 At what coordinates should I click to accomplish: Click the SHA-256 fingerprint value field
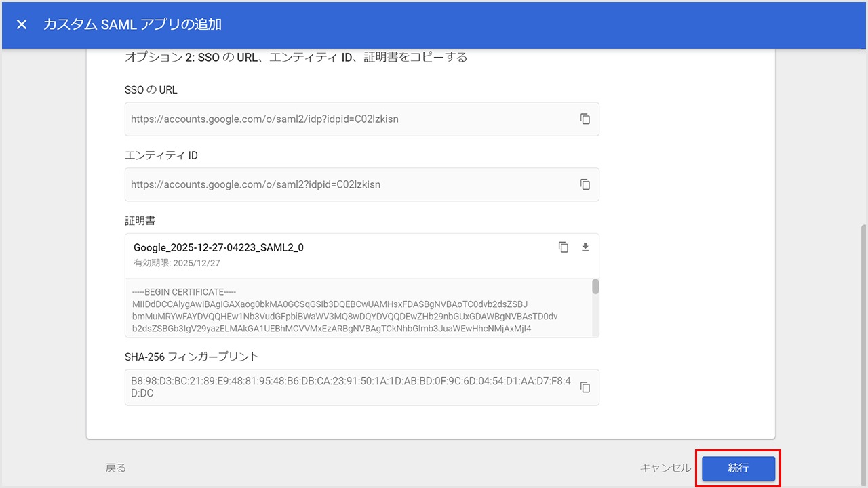339,387
